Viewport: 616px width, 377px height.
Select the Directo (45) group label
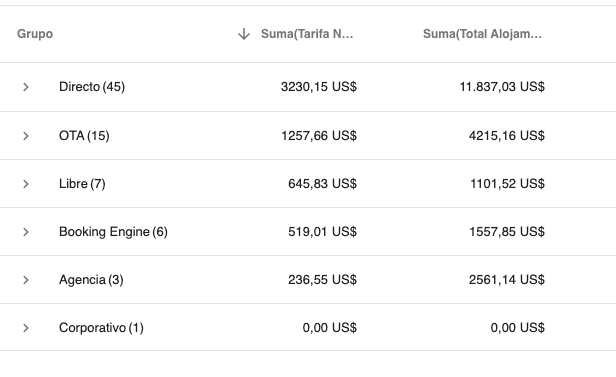coord(92,86)
